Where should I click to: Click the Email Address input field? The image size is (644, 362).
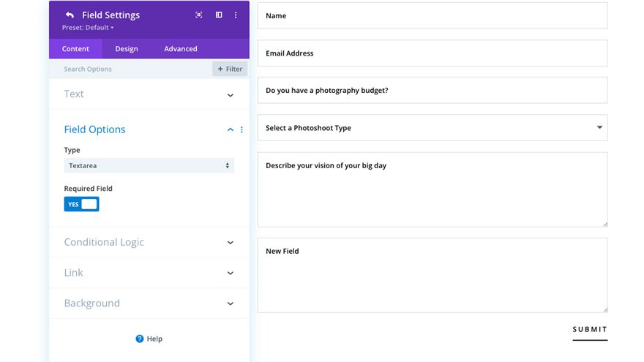(x=432, y=53)
